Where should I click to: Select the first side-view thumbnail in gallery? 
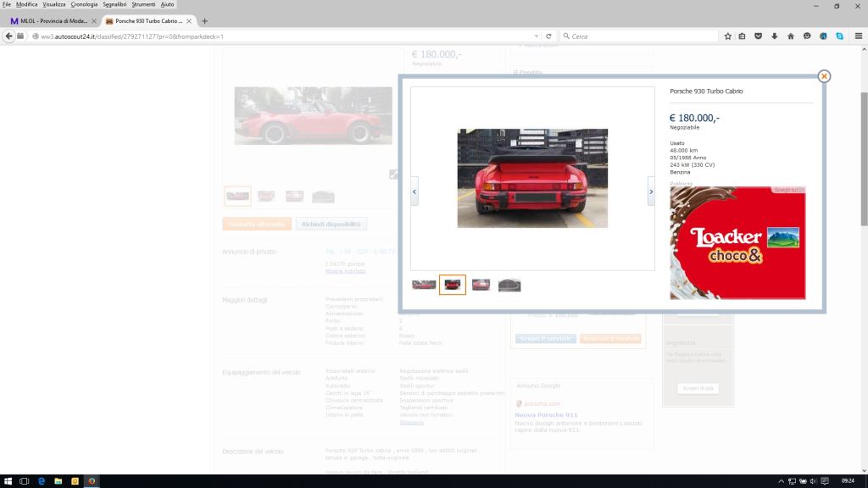[424, 285]
